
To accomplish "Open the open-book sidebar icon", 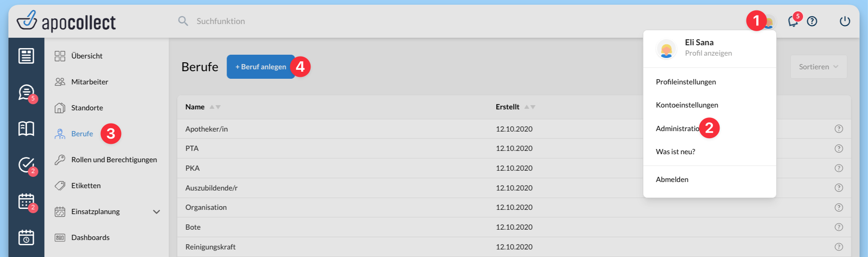I will pos(26,128).
